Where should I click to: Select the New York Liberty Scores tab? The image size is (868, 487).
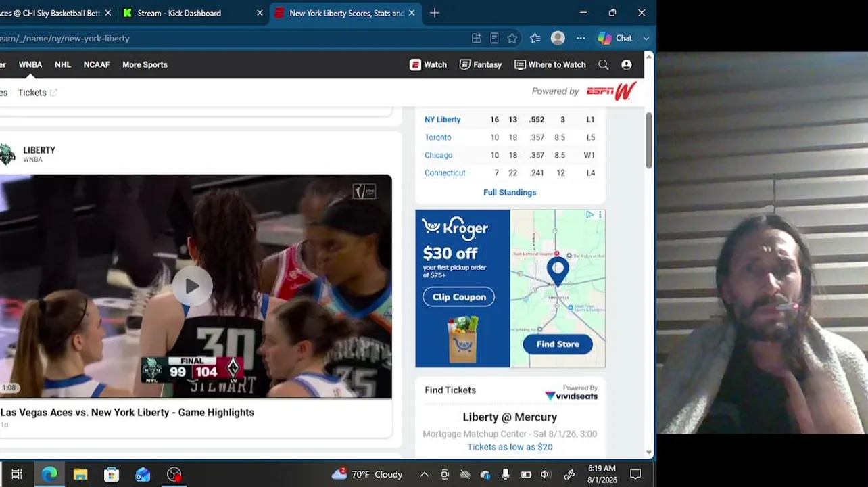pos(346,13)
